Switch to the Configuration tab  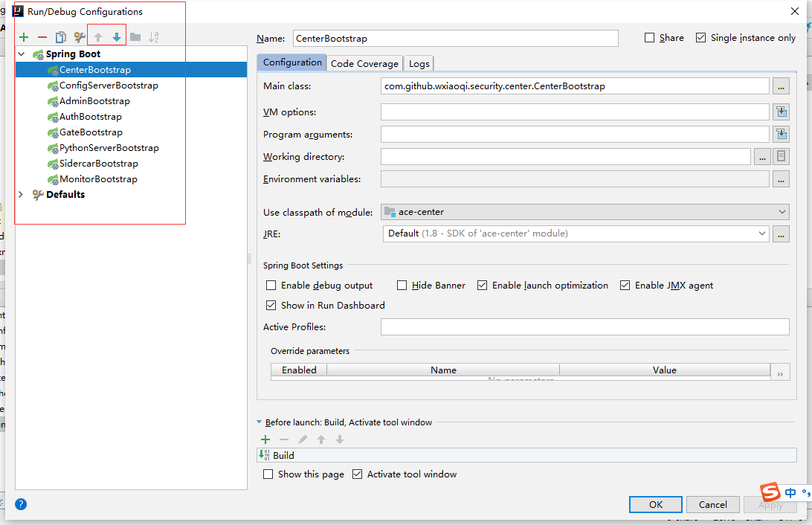point(292,62)
